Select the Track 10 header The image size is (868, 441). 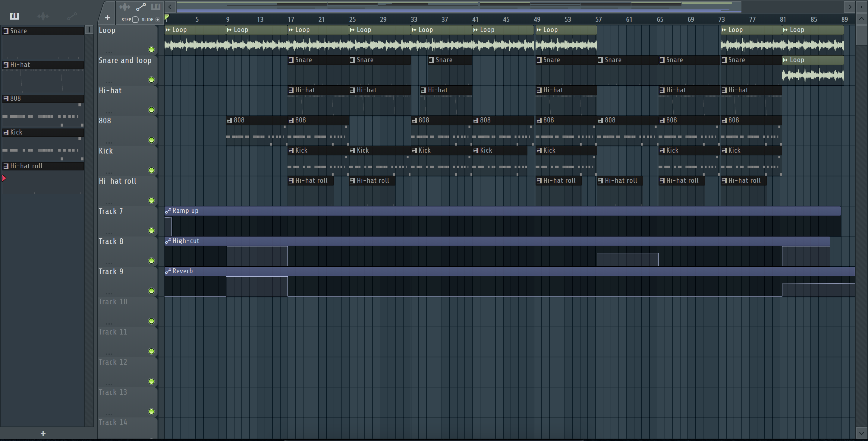tap(127, 312)
